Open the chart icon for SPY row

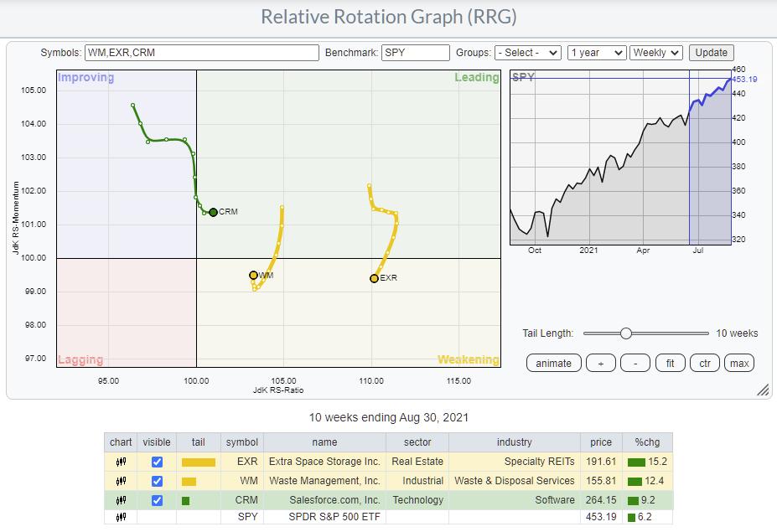tap(121, 518)
